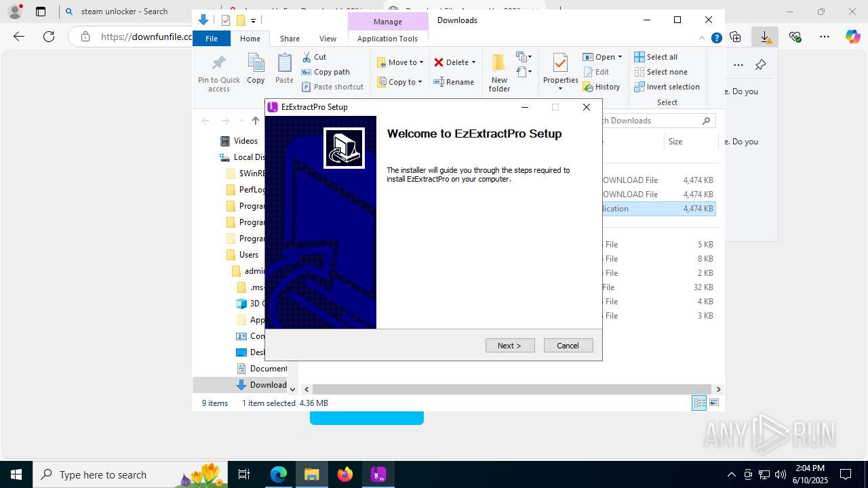Click the taskbar search box
The image size is (868, 488).
(130, 474)
